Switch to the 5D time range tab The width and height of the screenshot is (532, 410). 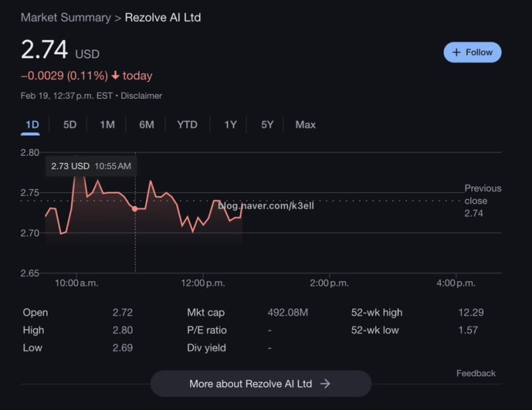coord(70,125)
